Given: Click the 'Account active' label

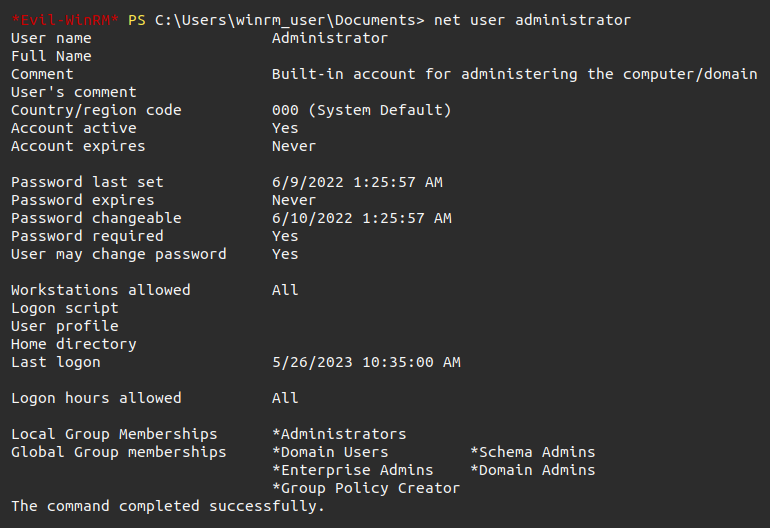Looking at the screenshot, I should [73, 128].
